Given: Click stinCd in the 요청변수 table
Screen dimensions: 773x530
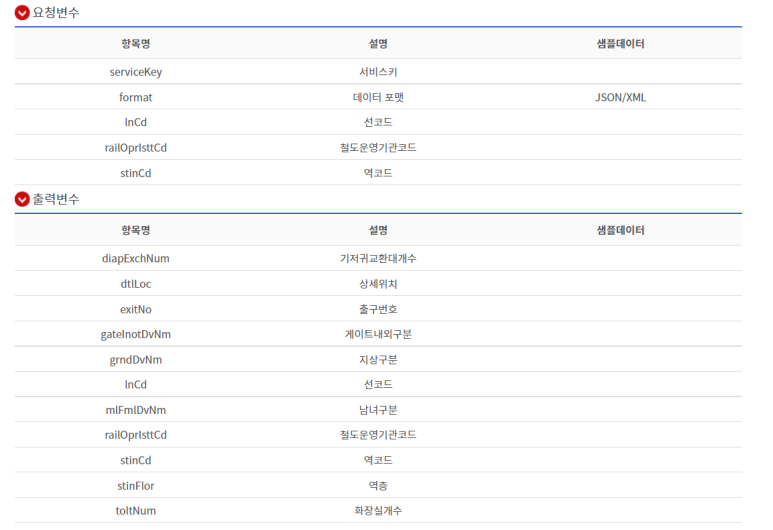Looking at the screenshot, I should (136, 173).
